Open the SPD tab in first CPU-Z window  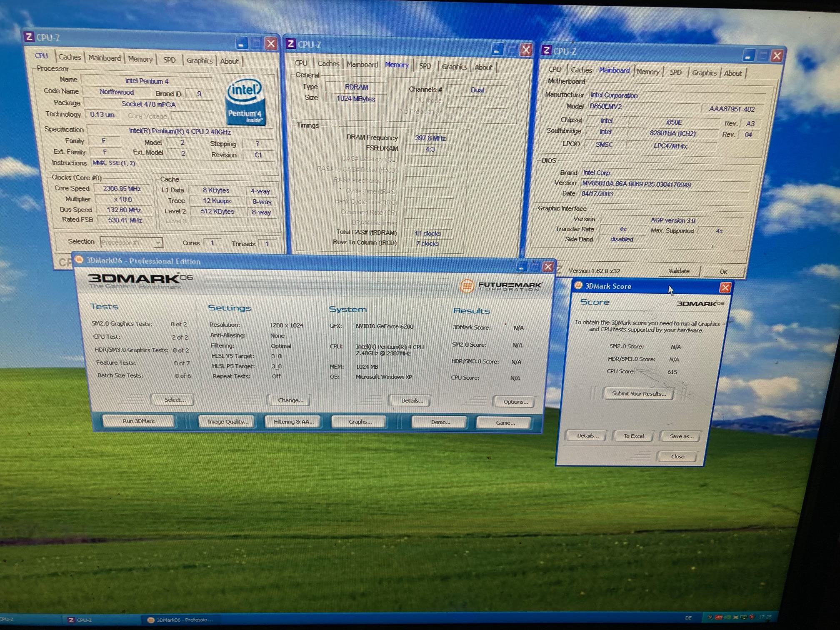(169, 60)
